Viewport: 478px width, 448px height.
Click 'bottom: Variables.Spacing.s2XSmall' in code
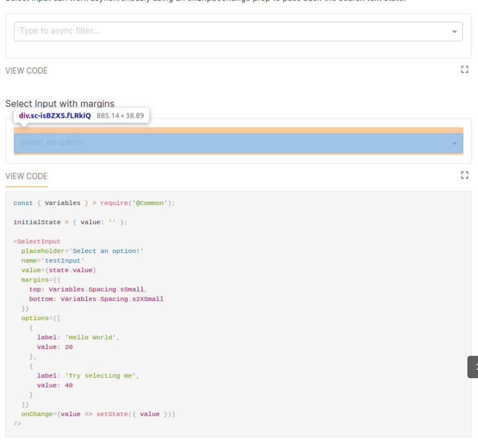tap(97, 299)
